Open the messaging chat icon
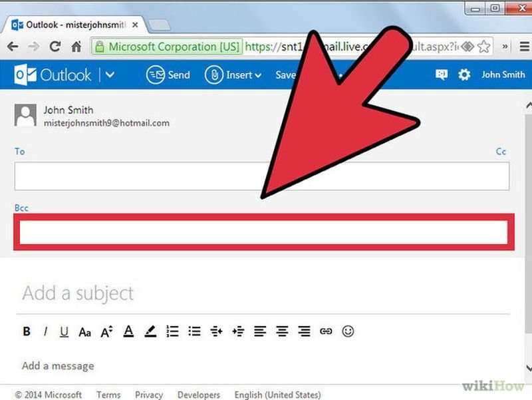This screenshot has height=400, width=532. pyautogui.click(x=442, y=75)
